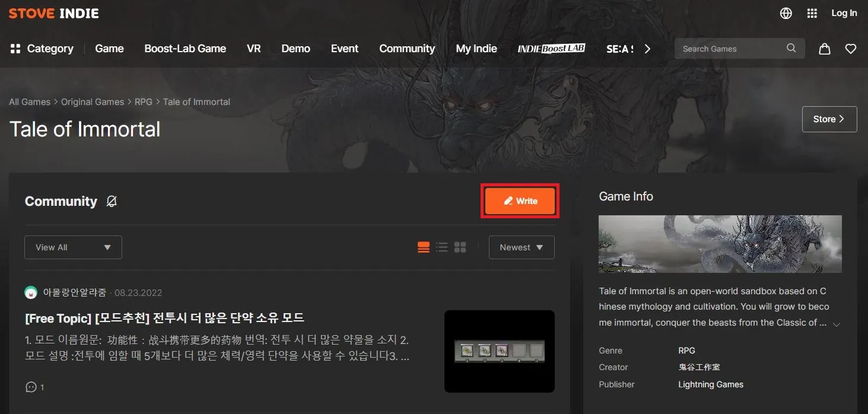Click the search magnifier icon

point(791,48)
